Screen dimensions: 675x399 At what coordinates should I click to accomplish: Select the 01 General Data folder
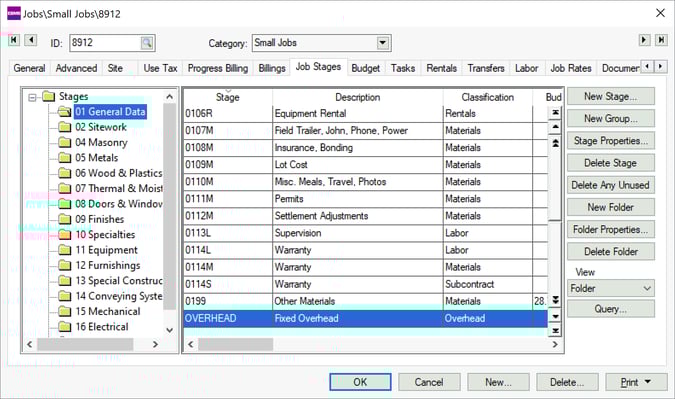tap(110, 112)
